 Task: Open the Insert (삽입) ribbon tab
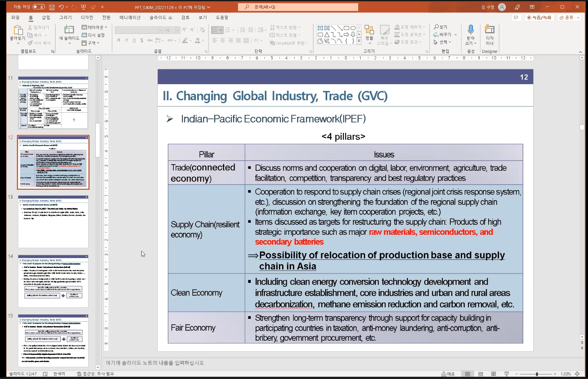(x=46, y=18)
